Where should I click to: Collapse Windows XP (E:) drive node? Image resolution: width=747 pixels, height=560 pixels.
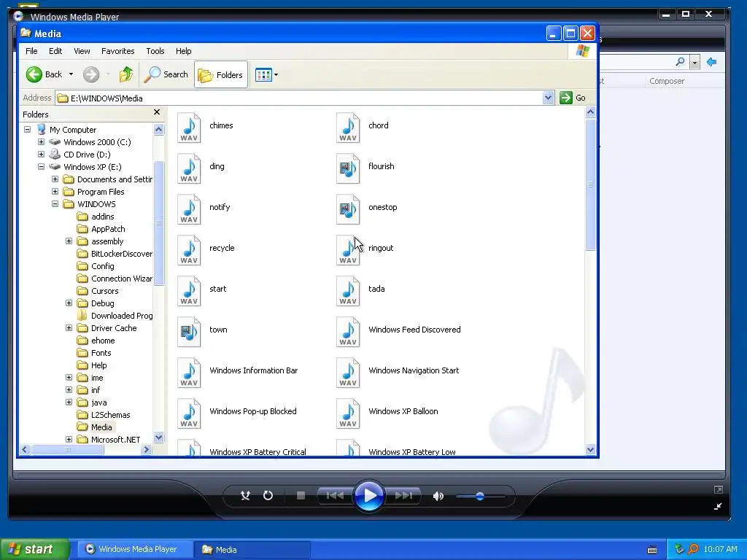pyautogui.click(x=41, y=167)
